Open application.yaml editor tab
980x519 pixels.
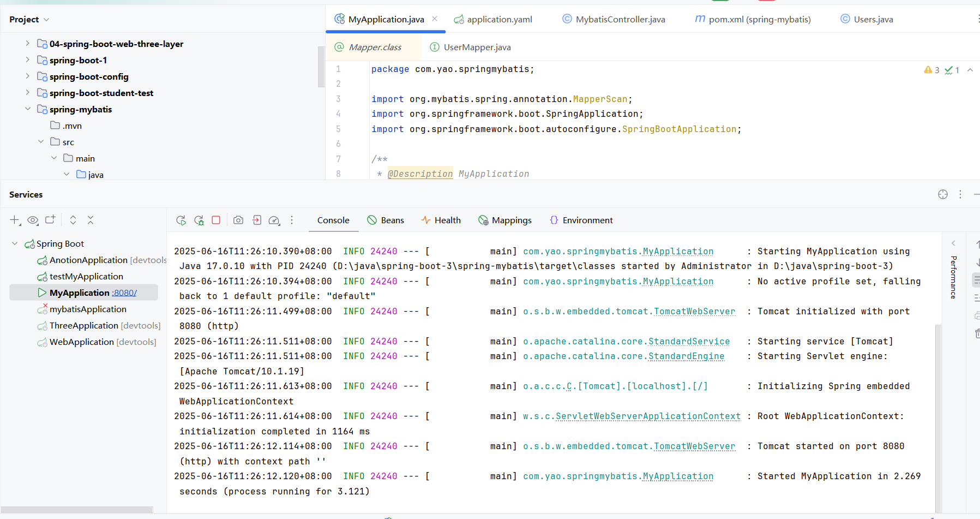click(493, 19)
